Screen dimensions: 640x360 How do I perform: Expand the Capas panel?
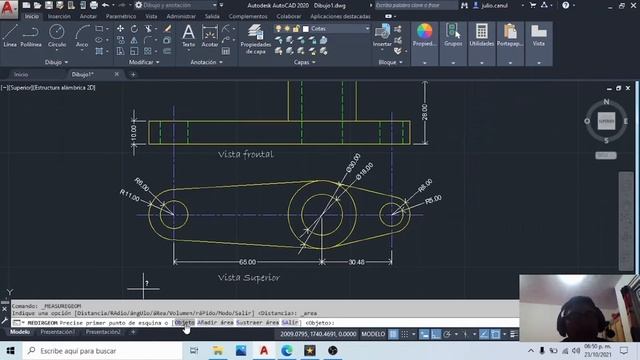(304, 62)
